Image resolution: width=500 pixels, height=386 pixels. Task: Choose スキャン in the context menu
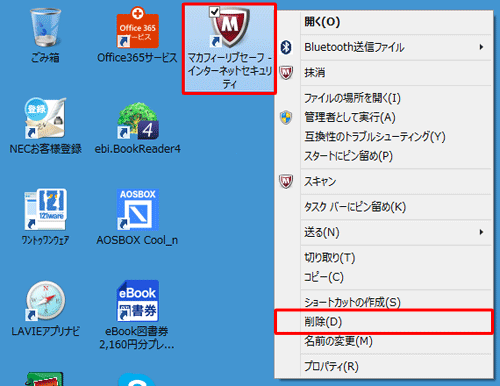pos(383,182)
